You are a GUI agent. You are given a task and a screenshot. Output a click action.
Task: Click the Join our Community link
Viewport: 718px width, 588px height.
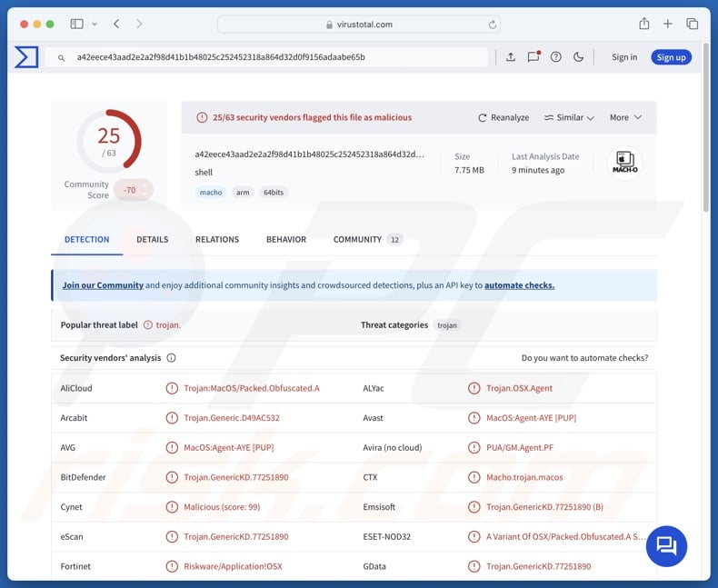(x=103, y=285)
